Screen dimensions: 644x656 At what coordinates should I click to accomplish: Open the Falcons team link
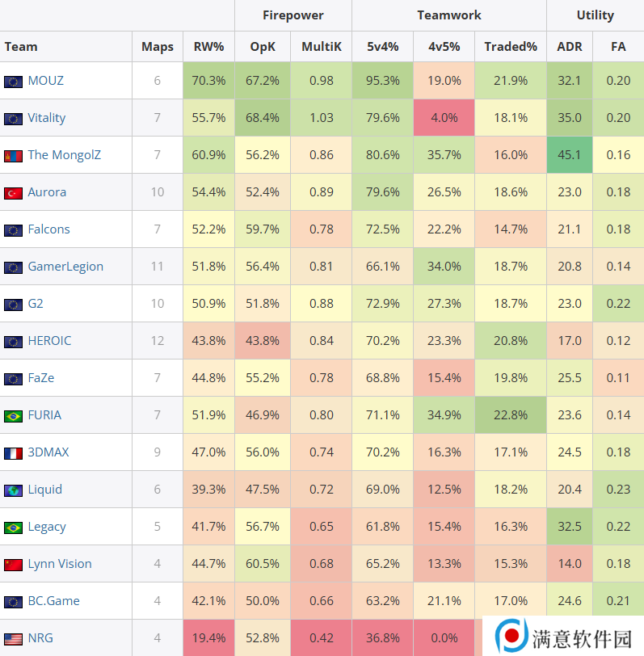pyautogui.click(x=48, y=229)
